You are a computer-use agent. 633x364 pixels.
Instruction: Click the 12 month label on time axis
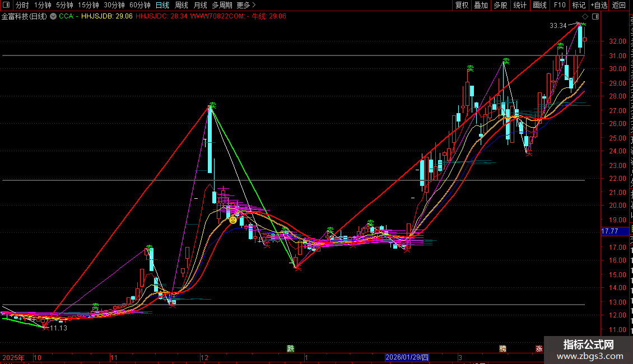[x=204, y=357]
